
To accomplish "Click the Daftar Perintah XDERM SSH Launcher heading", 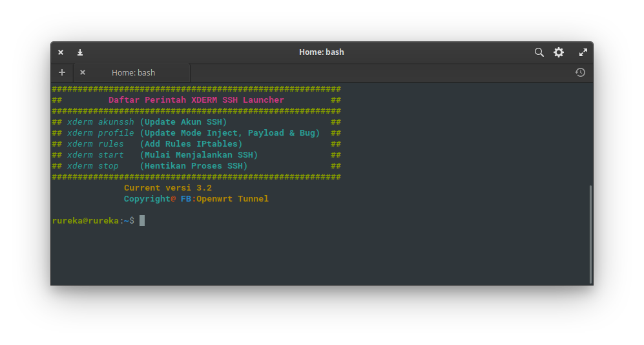I will tap(196, 99).
